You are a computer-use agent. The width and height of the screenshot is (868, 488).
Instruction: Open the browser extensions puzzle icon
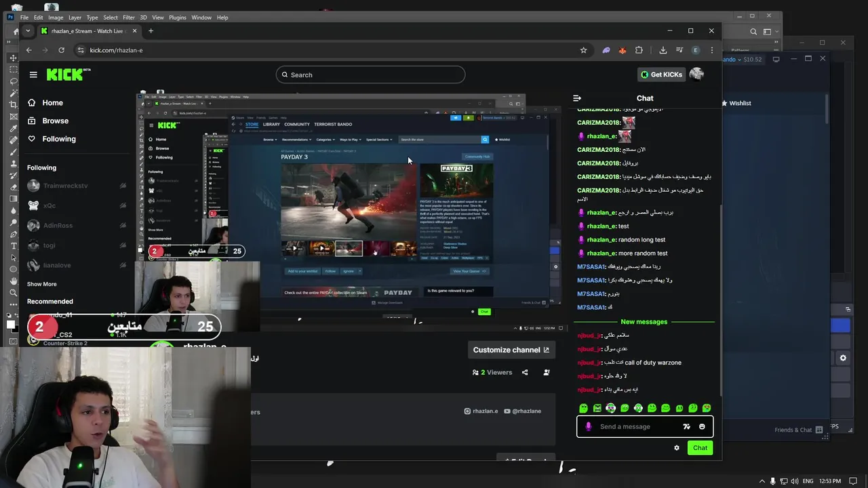(639, 50)
